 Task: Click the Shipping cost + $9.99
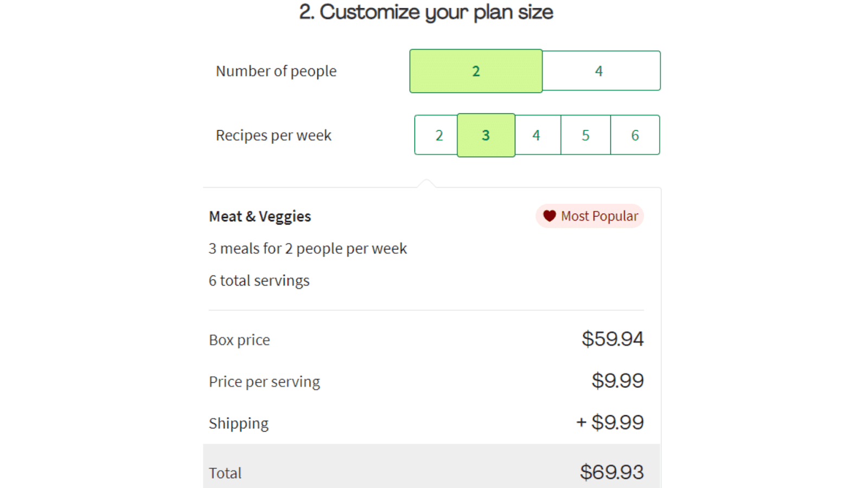coord(610,422)
